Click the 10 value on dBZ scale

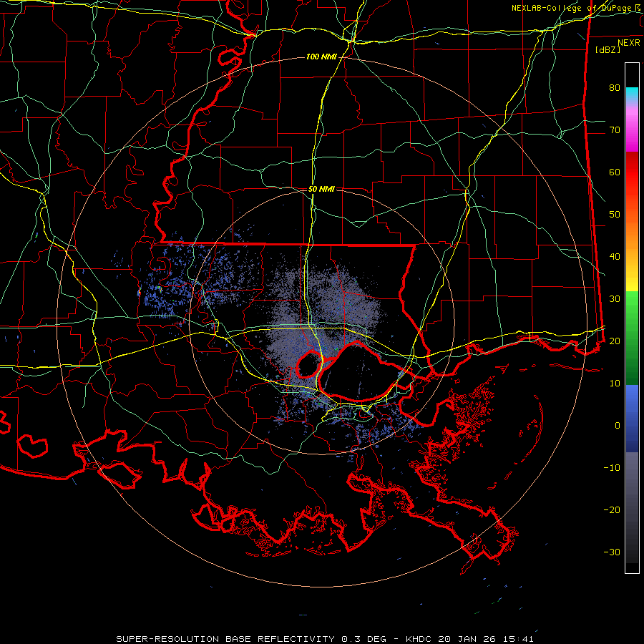[x=615, y=384]
